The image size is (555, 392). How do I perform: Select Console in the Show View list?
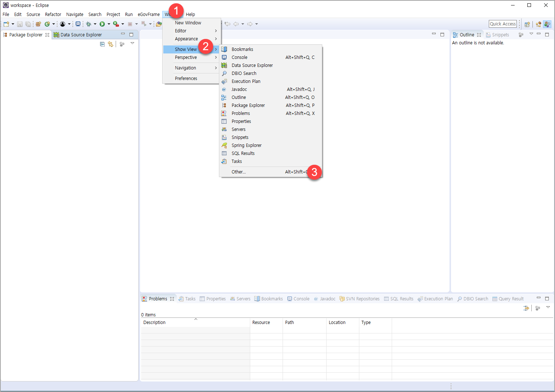271,57
